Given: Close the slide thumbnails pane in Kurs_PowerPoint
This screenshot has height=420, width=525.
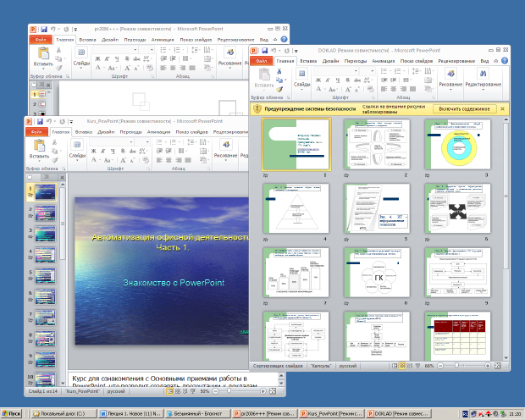Looking at the screenshot, I should (62, 178).
